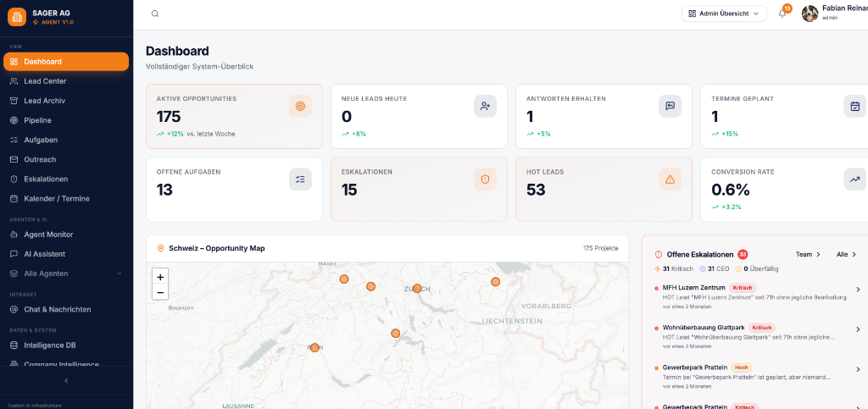Click the Dashboard page heading
This screenshot has height=409, width=868.
click(x=177, y=51)
